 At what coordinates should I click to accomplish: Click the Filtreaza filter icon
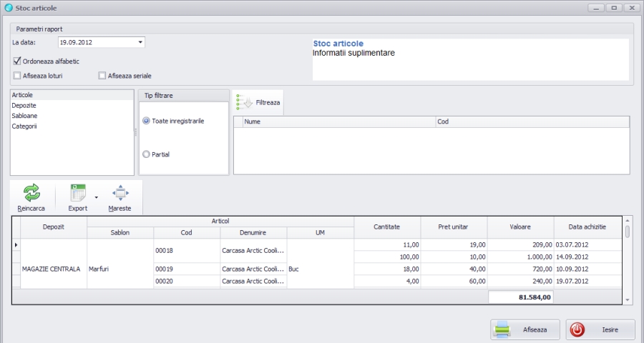pos(245,102)
